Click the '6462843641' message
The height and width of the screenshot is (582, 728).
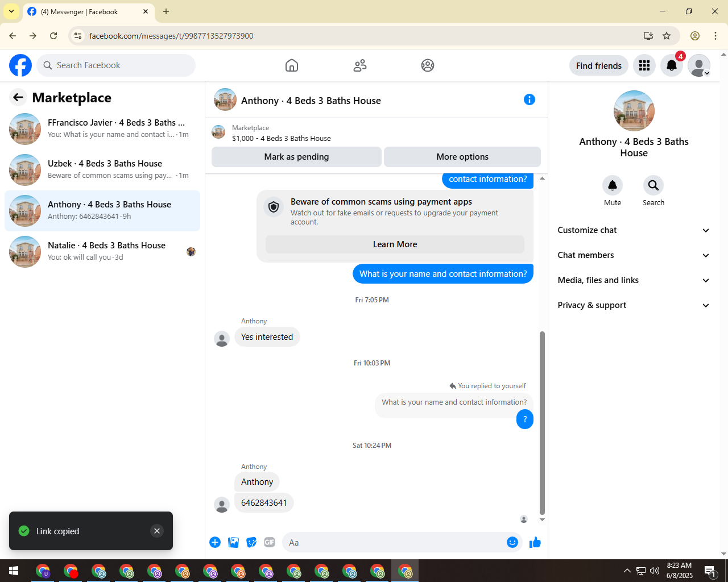264,503
